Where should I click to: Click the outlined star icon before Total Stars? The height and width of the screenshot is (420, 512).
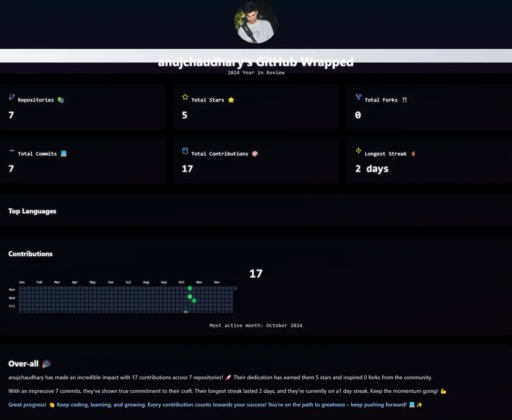click(185, 96)
